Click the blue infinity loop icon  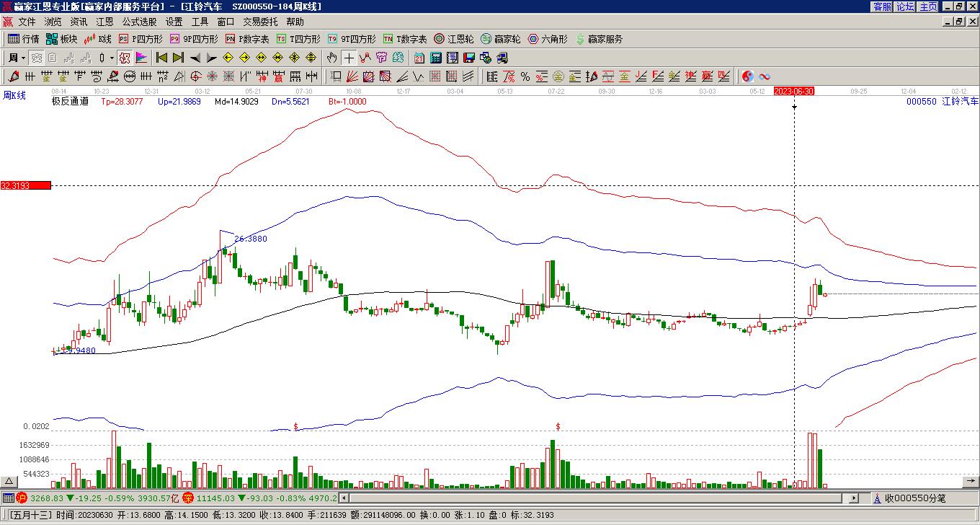coord(765,76)
